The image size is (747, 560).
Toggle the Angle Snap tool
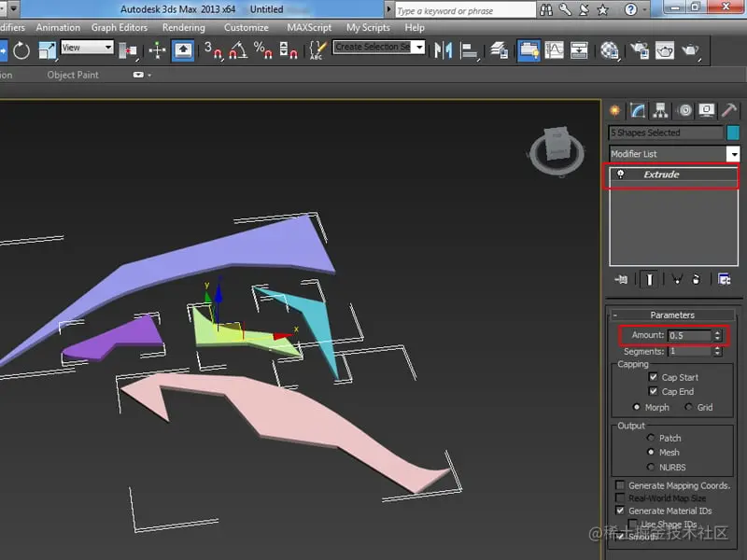click(237, 49)
